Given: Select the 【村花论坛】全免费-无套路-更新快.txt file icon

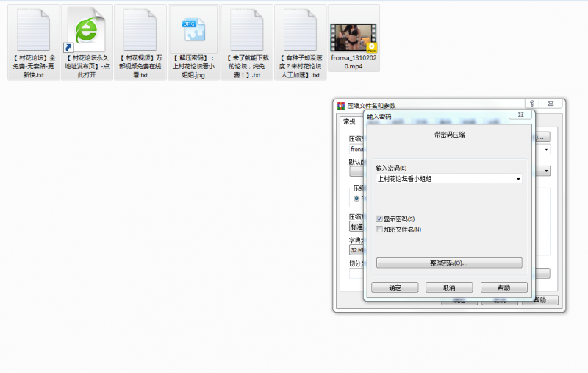Looking at the screenshot, I should (x=33, y=30).
